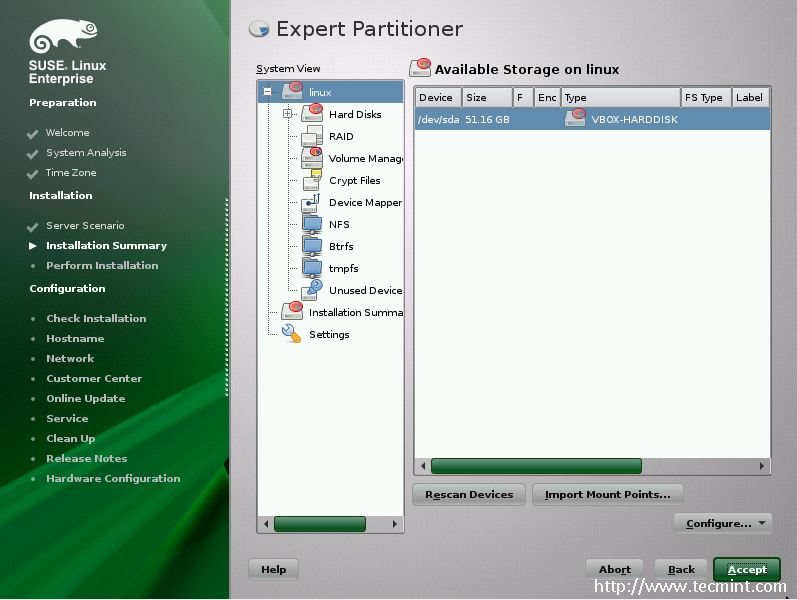Click the VBOX-HARDDISK disk icon in table
Image resolution: width=797 pixels, height=600 pixels.
[x=575, y=118]
